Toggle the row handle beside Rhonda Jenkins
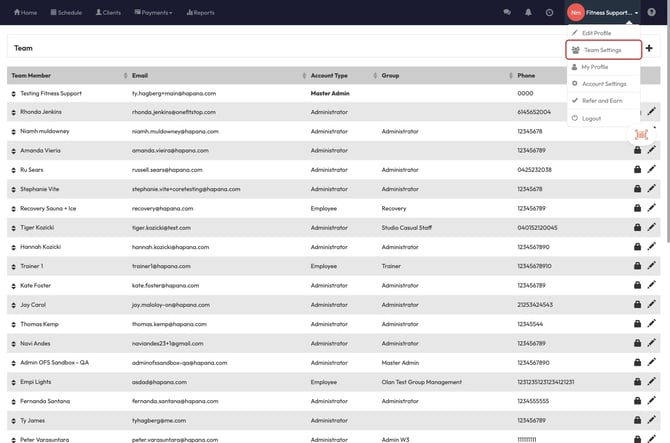Image resolution: width=670 pixels, height=443 pixels. [x=14, y=112]
